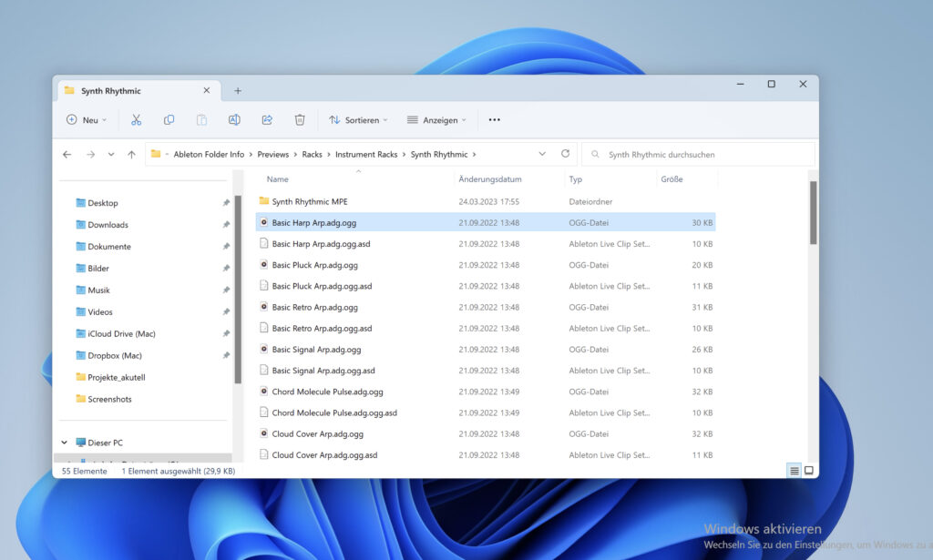
Task: Click the pin icon beside Musik
Action: 226,290
